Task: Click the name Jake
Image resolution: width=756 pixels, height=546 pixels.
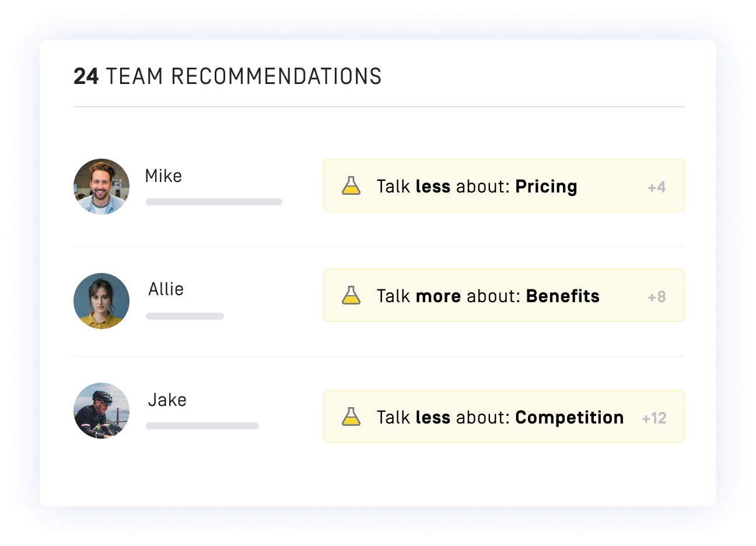Action: tap(167, 400)
